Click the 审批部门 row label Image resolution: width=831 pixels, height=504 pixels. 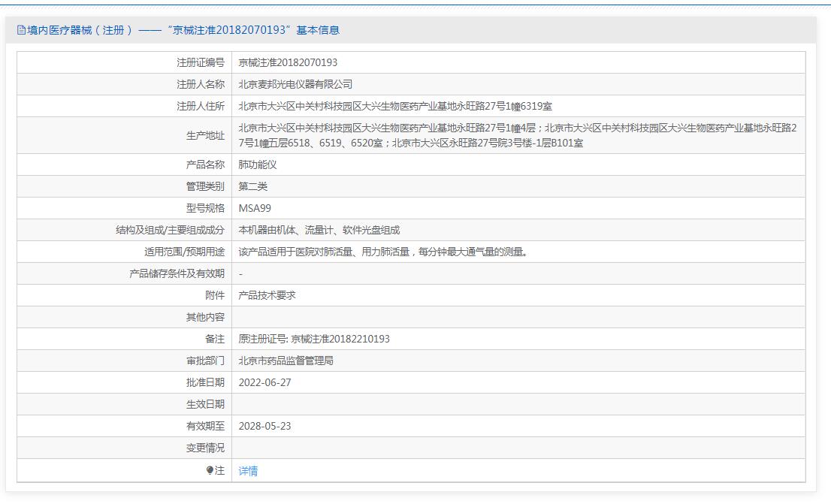point(205,361)
